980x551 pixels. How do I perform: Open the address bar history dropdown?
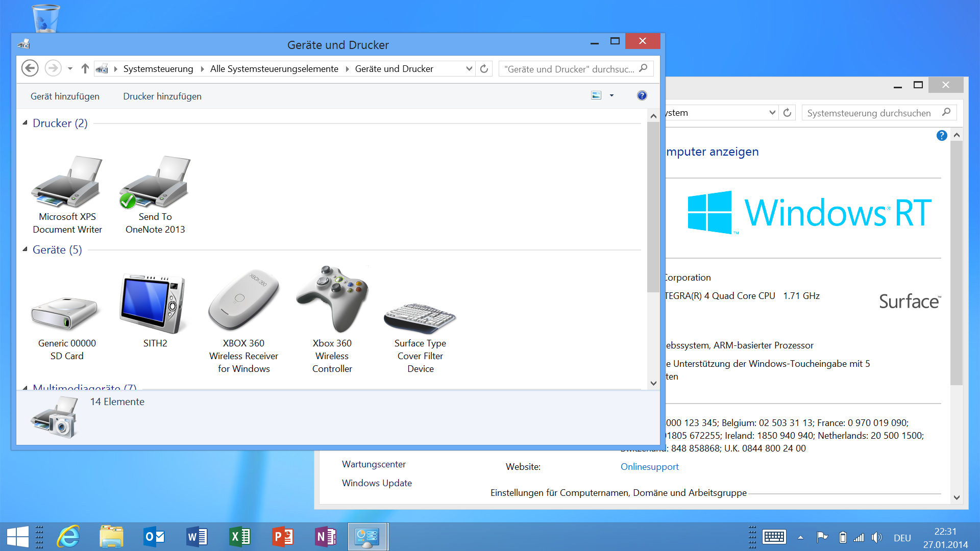pos(469,68)
